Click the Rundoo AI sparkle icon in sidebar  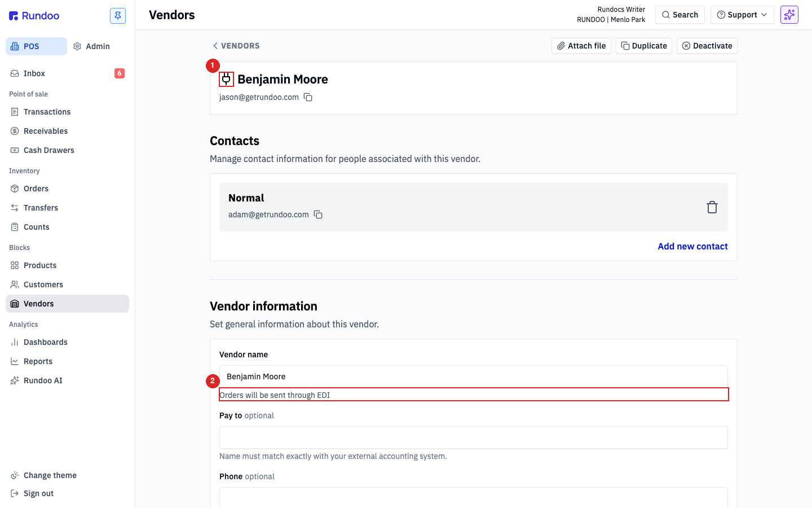coord(15,380)
